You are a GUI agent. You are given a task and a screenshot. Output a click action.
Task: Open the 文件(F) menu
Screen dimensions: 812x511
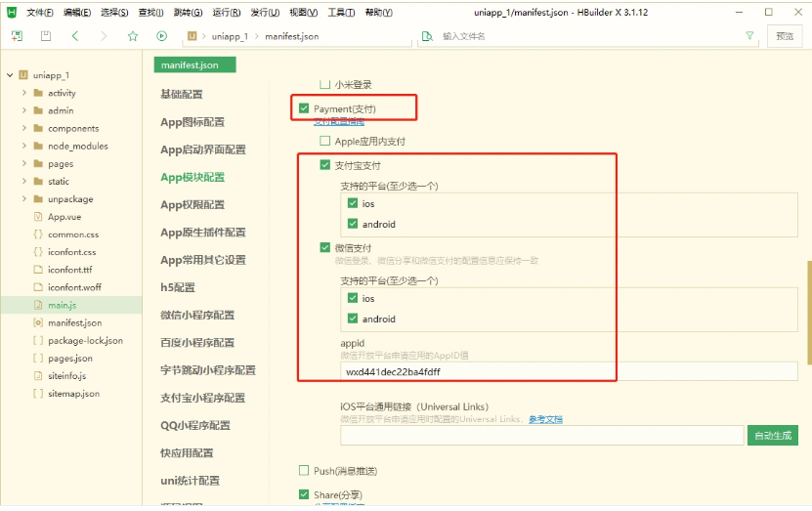tap(40, 13)
